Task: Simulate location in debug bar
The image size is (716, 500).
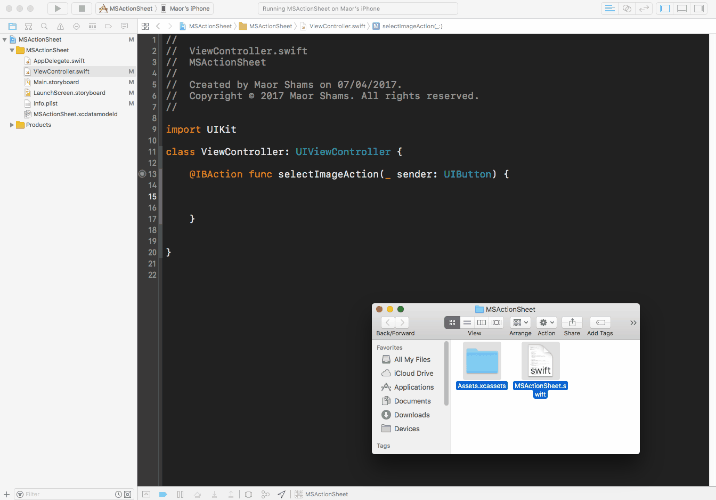Action: 282,494
